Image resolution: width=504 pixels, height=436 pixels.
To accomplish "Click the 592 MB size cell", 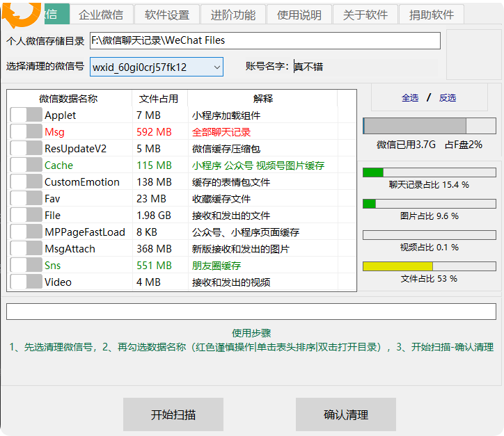I will pos(154,131).
